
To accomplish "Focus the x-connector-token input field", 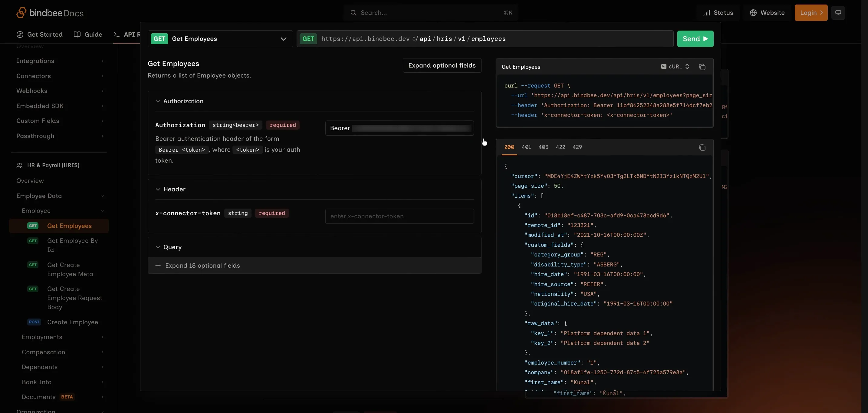I will (399, 216).
